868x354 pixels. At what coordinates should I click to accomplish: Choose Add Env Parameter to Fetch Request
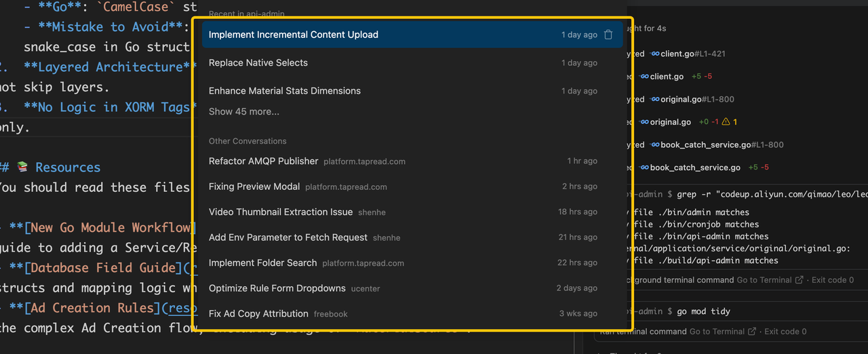coord(288,237)
